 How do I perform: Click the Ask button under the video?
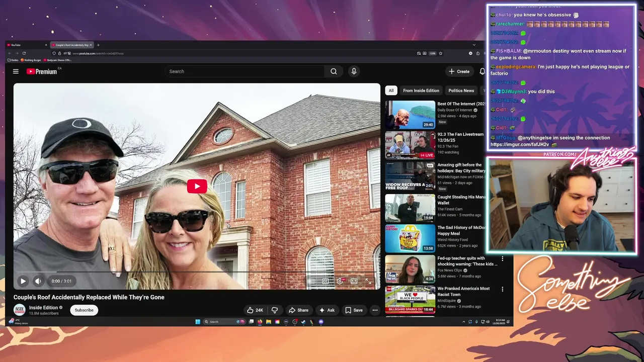327,310
